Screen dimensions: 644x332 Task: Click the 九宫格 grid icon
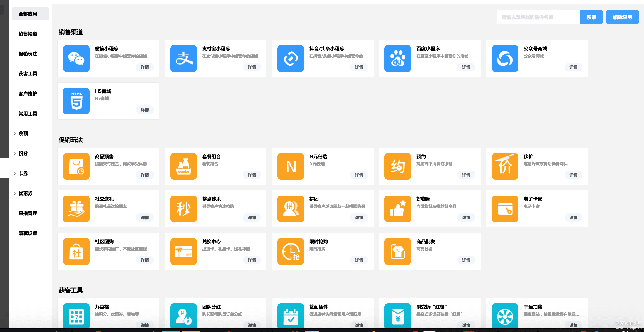[76, 316]
